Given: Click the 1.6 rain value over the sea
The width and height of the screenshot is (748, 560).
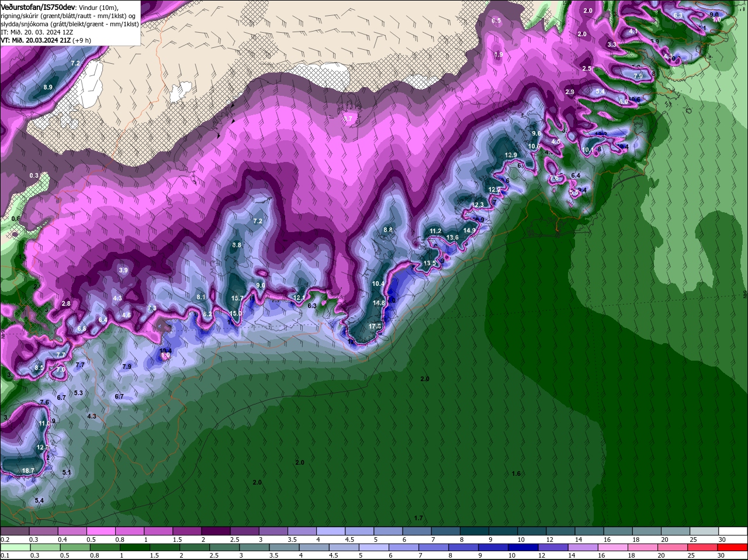Looking at the screenshot, I should point(516,473).
